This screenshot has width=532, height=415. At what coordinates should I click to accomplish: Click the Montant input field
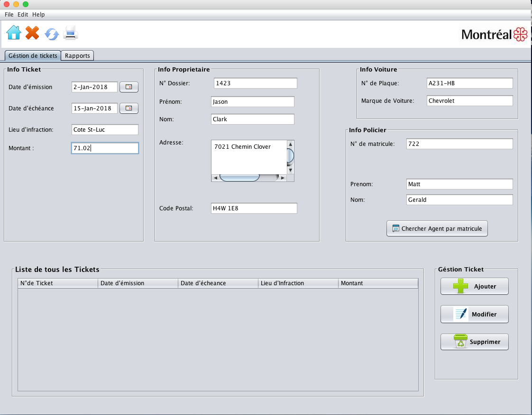[x=105, y=148]
